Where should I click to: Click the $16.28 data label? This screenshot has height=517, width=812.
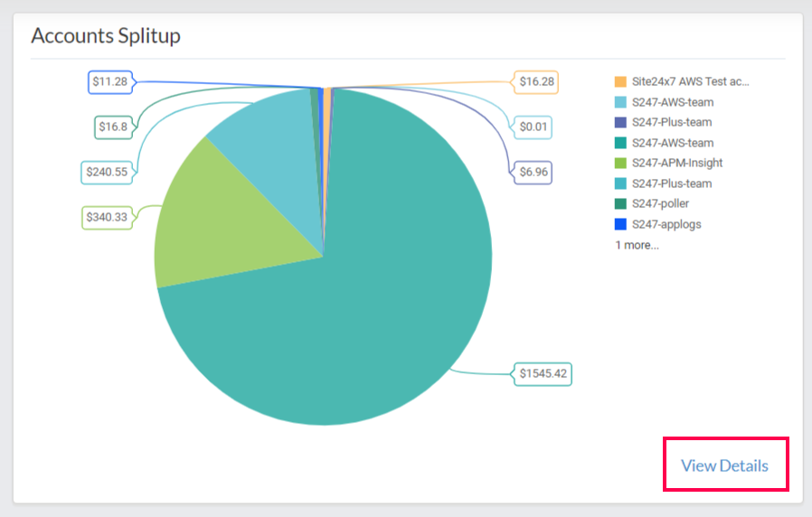(536, 82)
